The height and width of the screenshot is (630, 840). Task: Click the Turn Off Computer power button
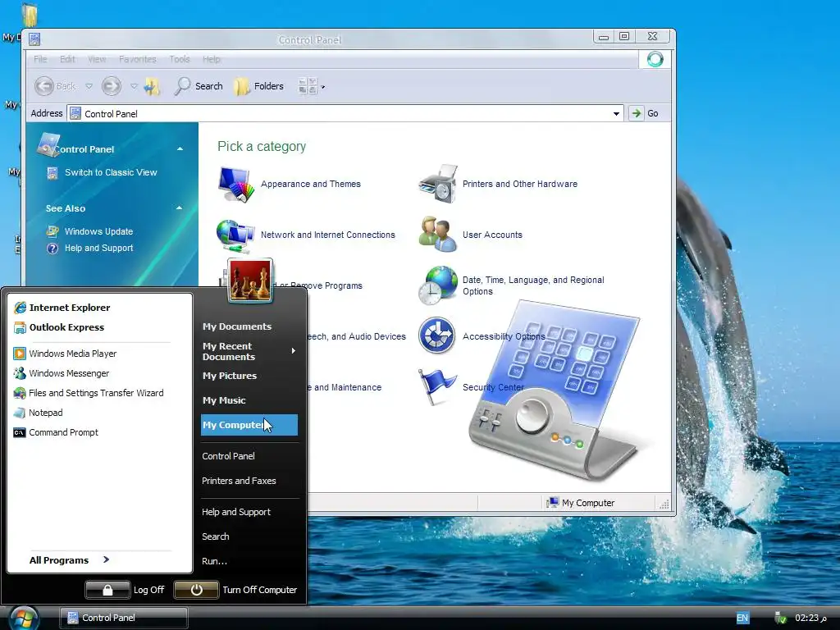197,590
